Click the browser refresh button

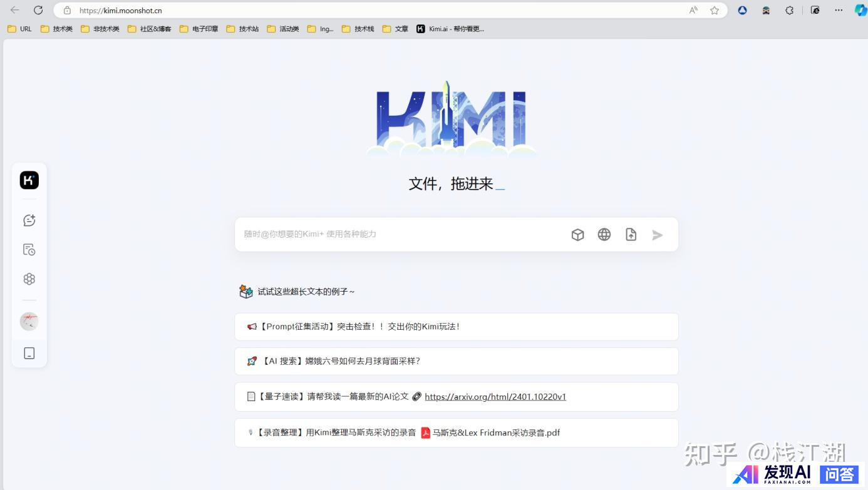(38, 10)
